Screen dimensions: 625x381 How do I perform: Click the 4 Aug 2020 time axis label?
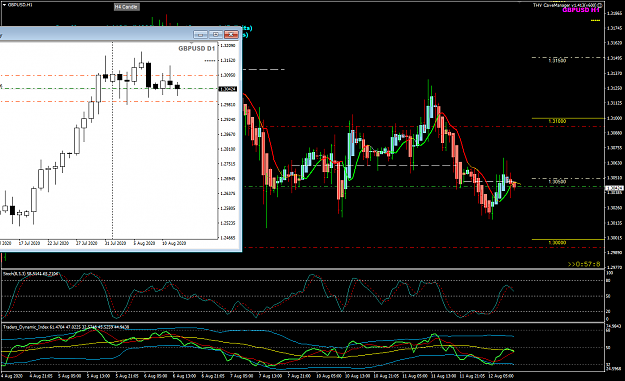coord(13,376)
